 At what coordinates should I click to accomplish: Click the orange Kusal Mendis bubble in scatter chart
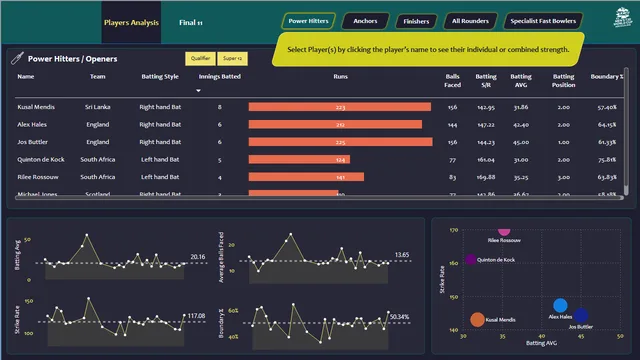coord(477,320)
